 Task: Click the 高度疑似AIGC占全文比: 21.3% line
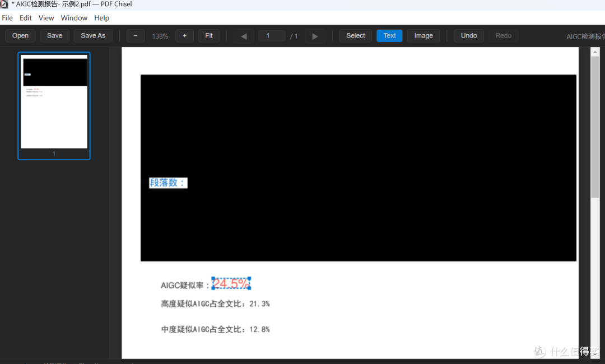pyautogui.click(x=215, y=304)
